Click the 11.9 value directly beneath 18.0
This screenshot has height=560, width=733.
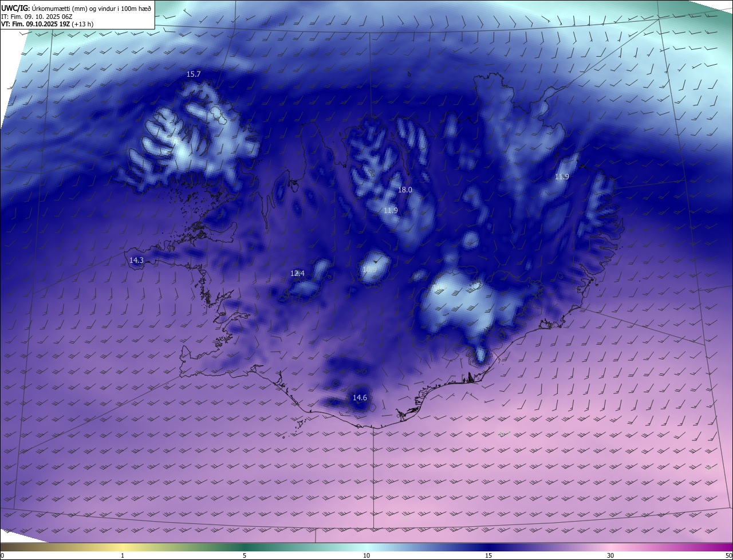pos(391,211)
